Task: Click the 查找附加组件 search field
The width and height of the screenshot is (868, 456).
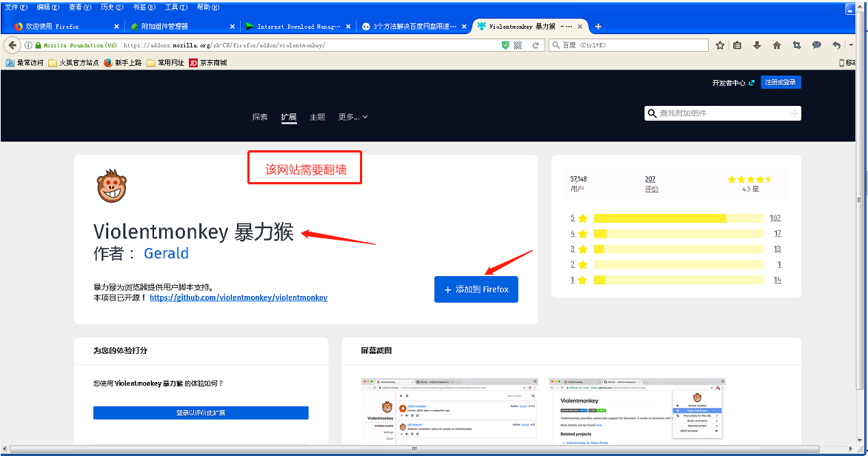Action: pyautogui.click(x=722, y=113)
